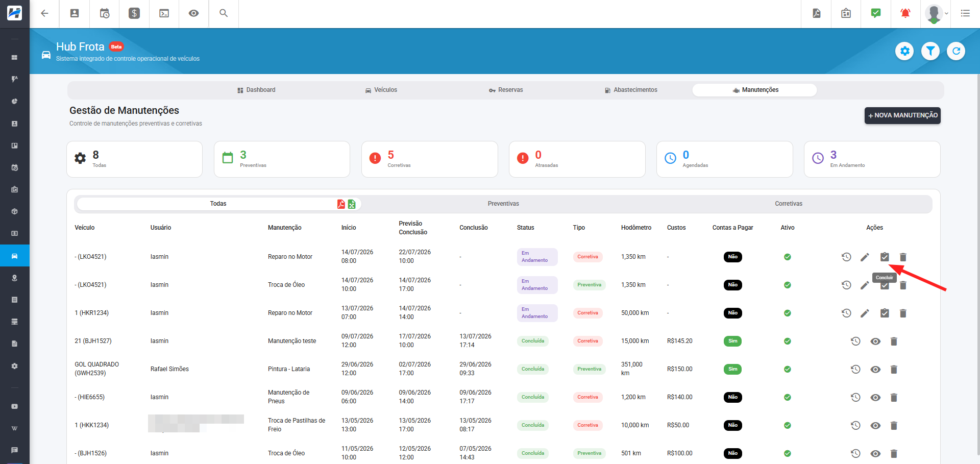Delete the Manutenção teste row
The width and height of the screenshot is (980, 464).
tap(894, 341)
